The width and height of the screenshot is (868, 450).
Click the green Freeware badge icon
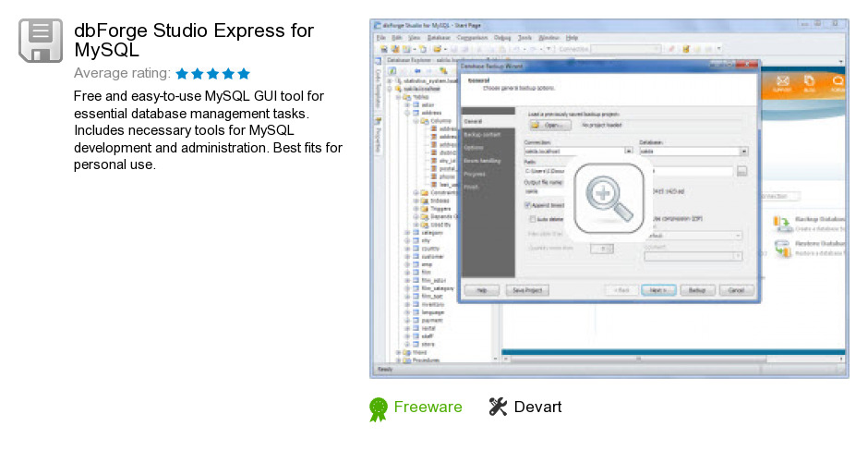pyautogui.click(x=379, y=409)
